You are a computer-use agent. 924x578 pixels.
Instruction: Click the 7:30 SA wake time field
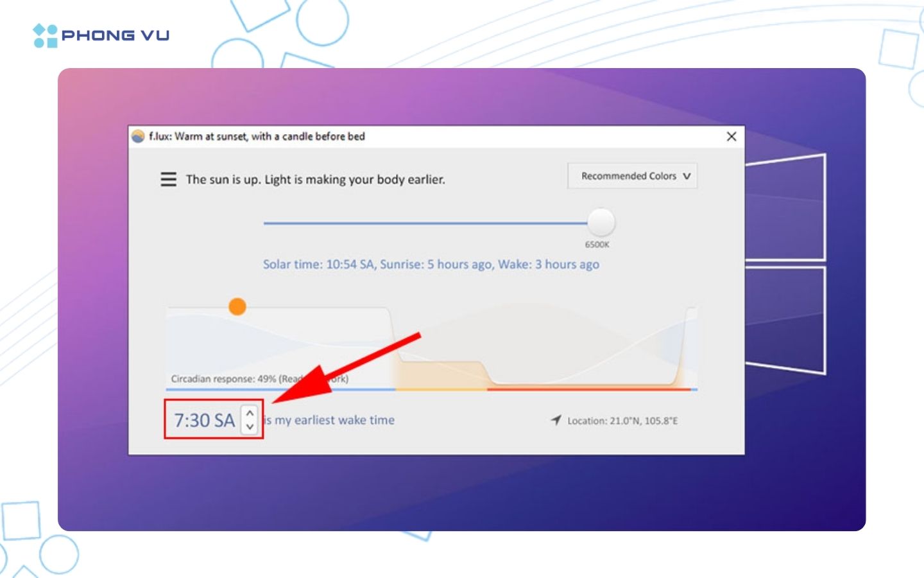[205, 420]
